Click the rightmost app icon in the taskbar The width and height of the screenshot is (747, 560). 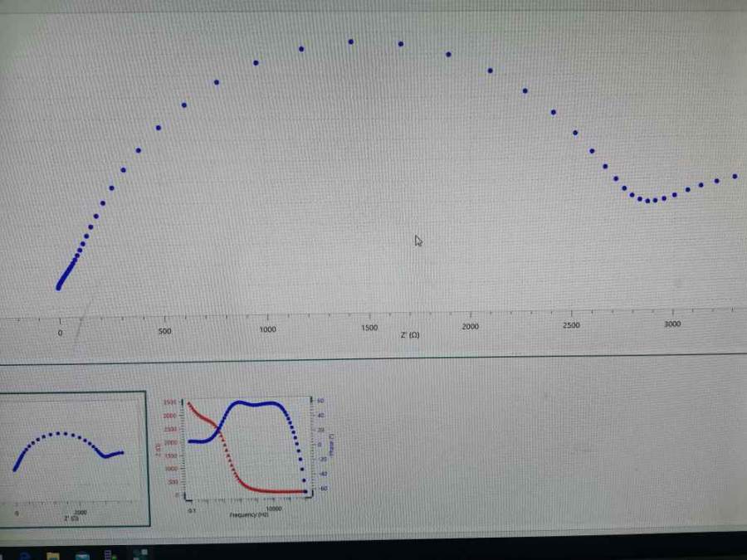click(x=140, y=553)
